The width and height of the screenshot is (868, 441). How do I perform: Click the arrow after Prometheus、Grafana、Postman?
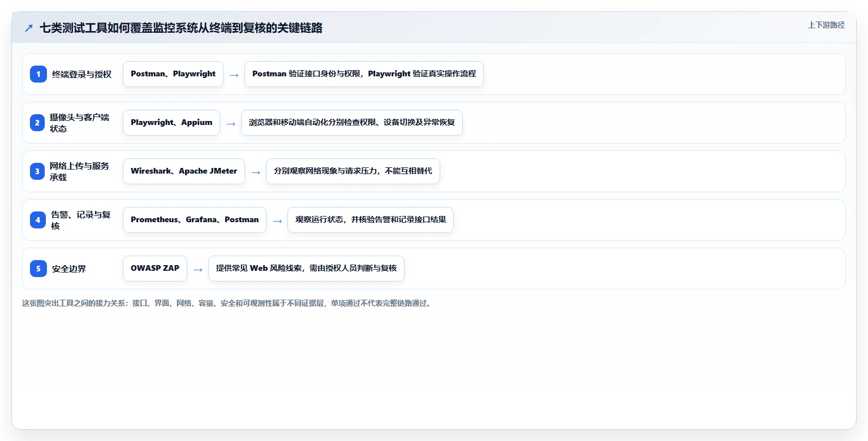pos(277,220)
